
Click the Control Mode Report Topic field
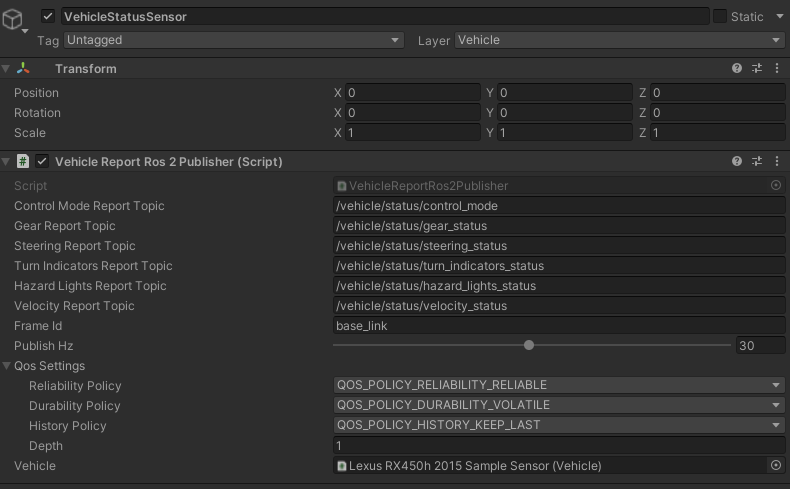(559, 205)
